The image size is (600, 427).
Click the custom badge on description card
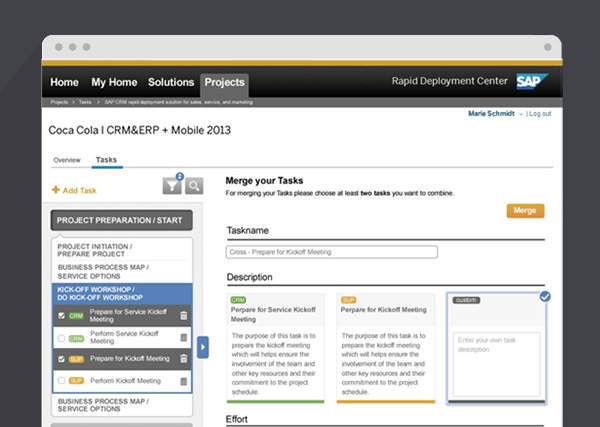(466, 300)
